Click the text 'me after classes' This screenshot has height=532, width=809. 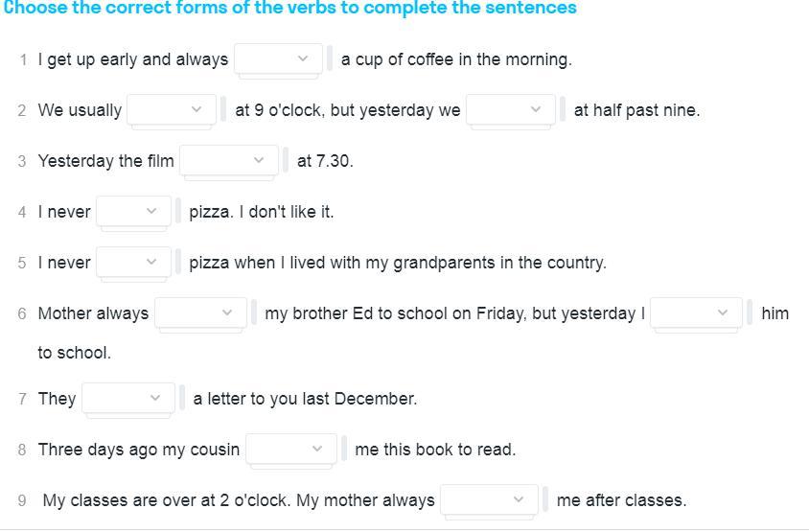pos(621,500)
